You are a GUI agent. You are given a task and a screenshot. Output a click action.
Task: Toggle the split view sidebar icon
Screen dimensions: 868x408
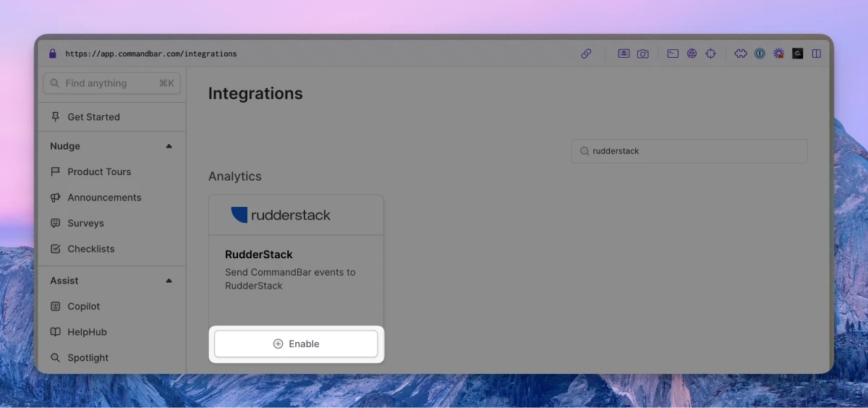click(817, 54)
